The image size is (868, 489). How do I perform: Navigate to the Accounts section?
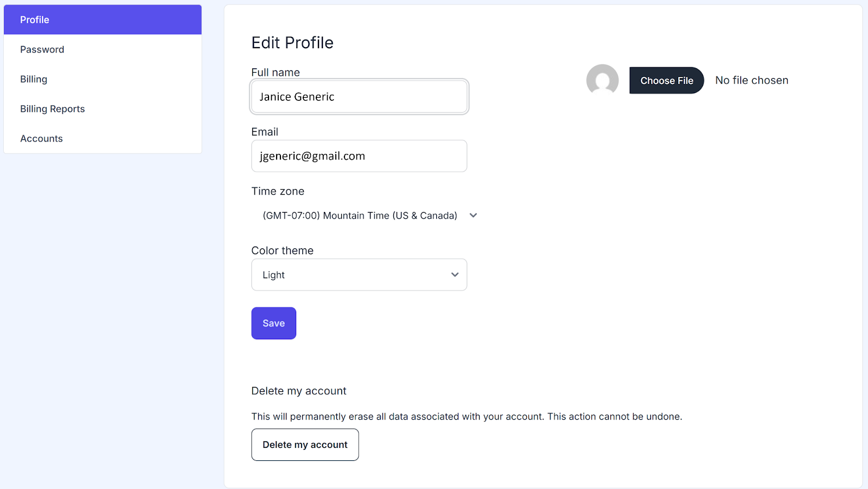click(42, 139)
